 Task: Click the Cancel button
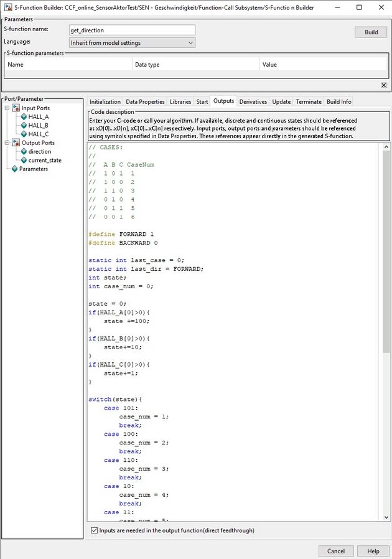coord(335,551)
